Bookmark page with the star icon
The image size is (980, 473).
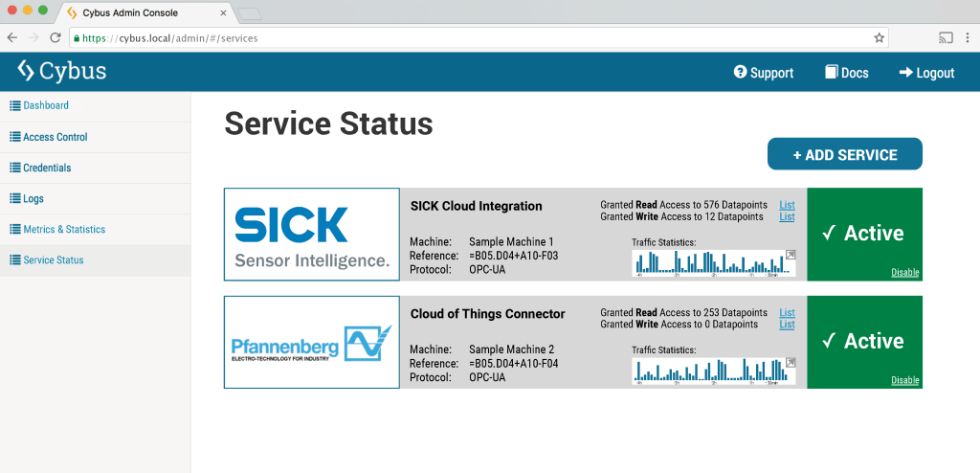879,38
